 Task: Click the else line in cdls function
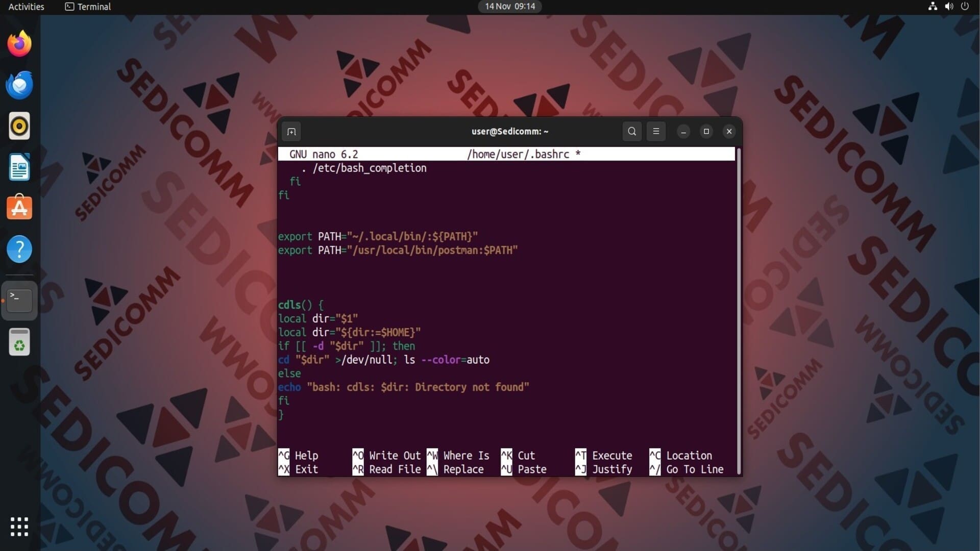[289, 373]
